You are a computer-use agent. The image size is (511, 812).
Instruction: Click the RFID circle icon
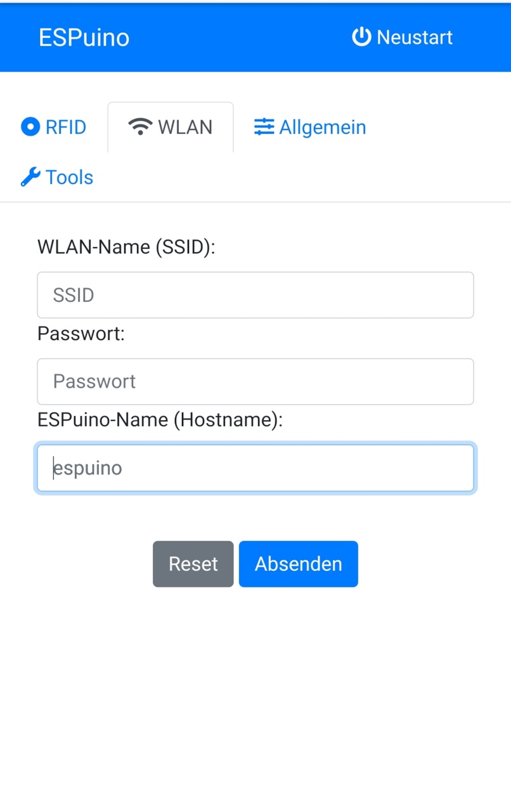(x=30, y=127)
